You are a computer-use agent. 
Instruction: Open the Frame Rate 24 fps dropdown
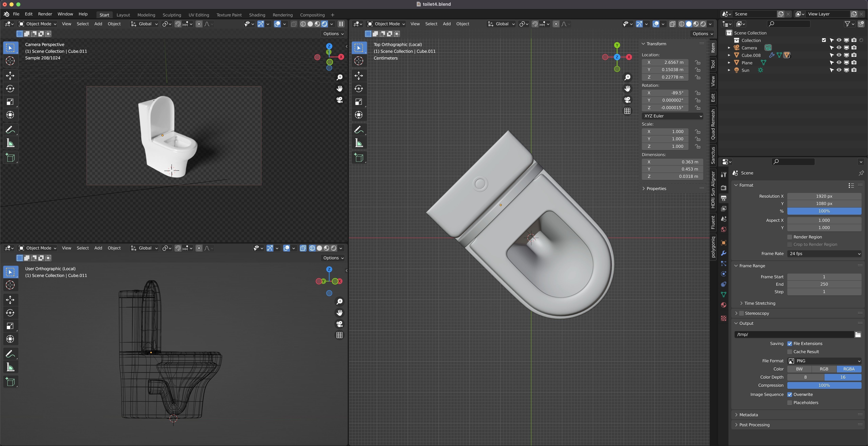click(824, 254)
